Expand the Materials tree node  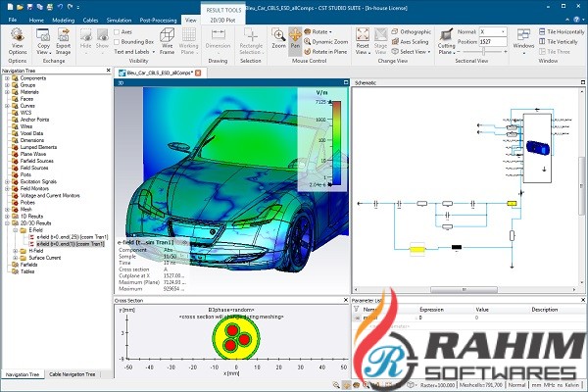[7, 92]
